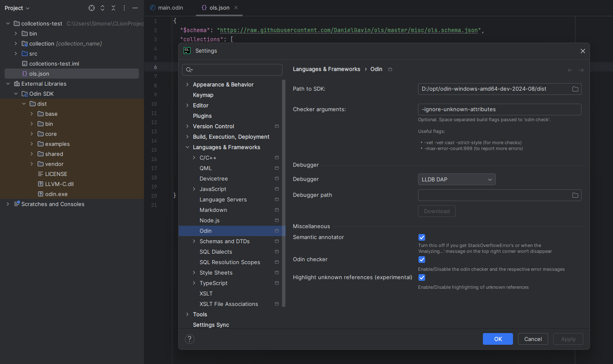The image size is (613, 364).
Task: Expand Editor settings group
Action: 187,105
